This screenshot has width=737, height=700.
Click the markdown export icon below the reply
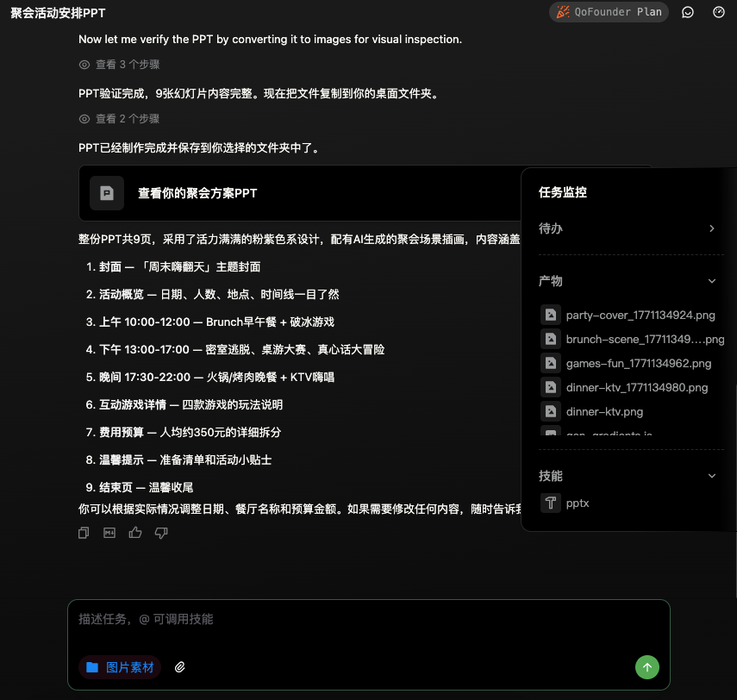(x=109, y=533)
